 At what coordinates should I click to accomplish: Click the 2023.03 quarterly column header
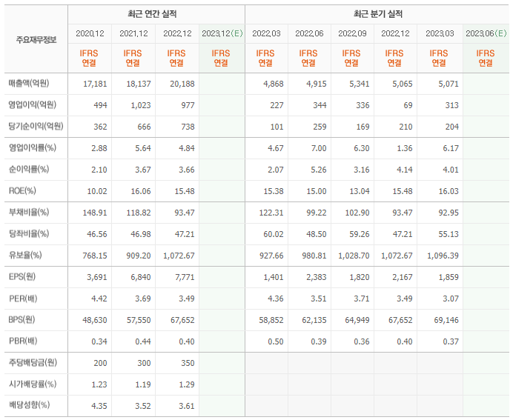coord(440,33)
